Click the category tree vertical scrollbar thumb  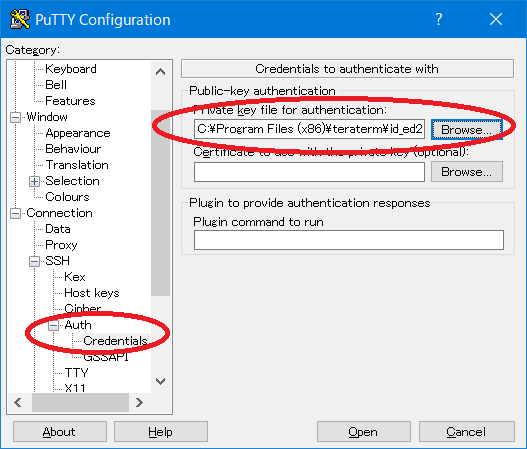(160, 203)
